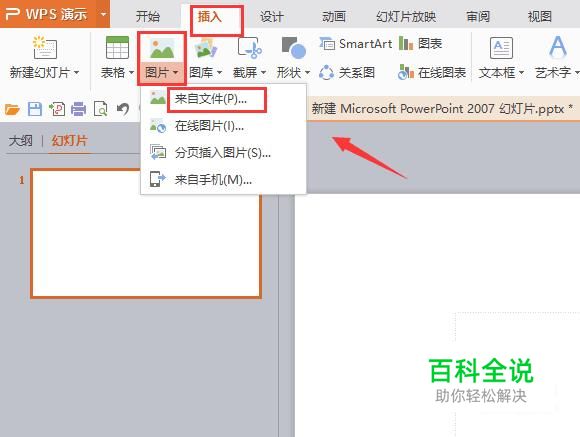Click the 新建幻灯片 icon
Image resolution: width=580 pixels, height=437 pixels.
pyautogui.click(x=44, y=47)
